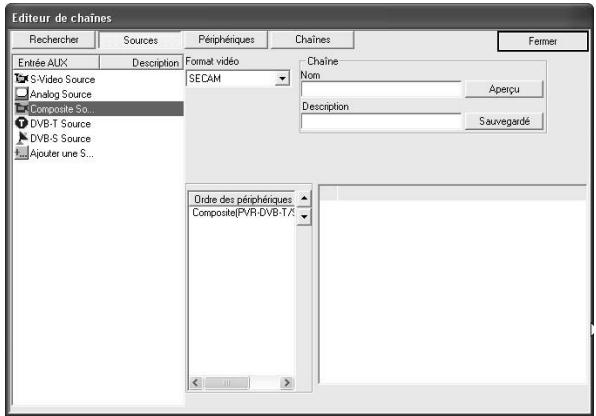Click the DVB-S Source satellite dish icon
The height and width of the screenshot is (416, 596).
[22, 138]
